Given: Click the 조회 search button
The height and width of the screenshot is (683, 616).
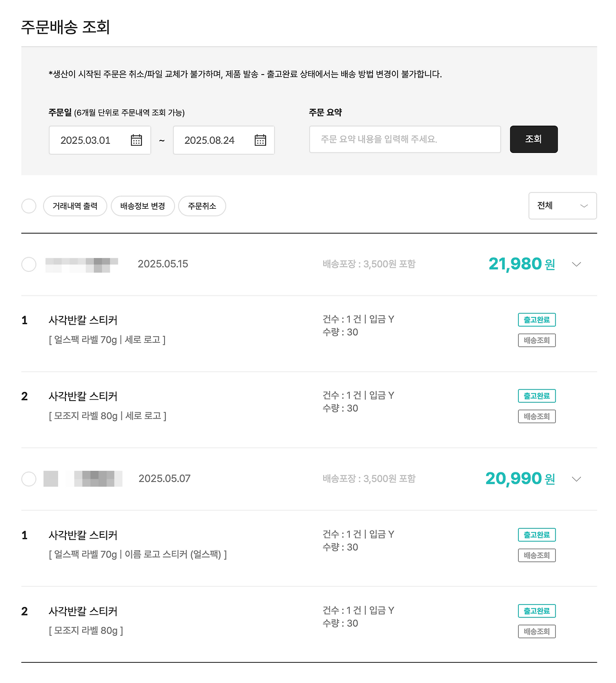Looking at the screenshot, I should 533,139.
